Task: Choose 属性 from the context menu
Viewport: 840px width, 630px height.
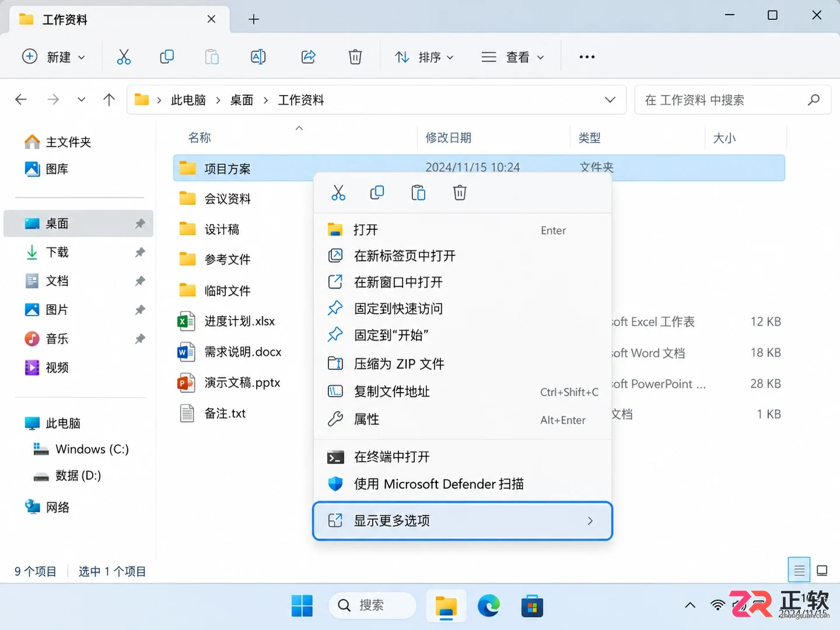Action: coord(463,419)
